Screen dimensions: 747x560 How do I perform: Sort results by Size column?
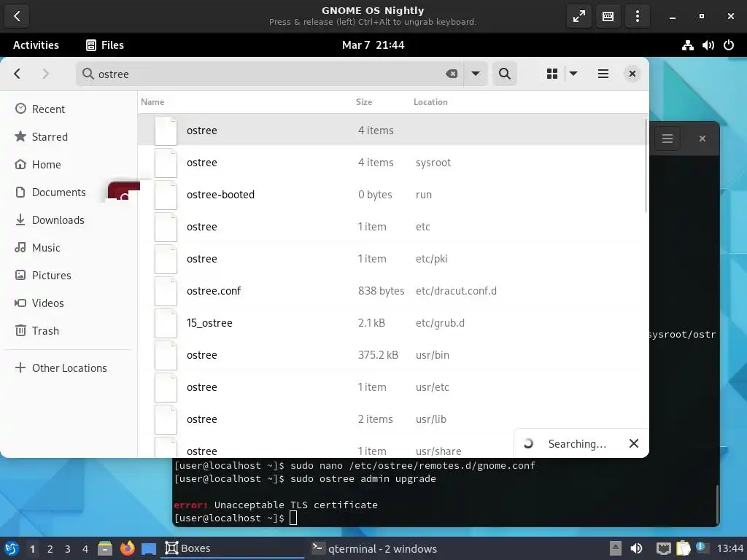click(x=364, y=102)
